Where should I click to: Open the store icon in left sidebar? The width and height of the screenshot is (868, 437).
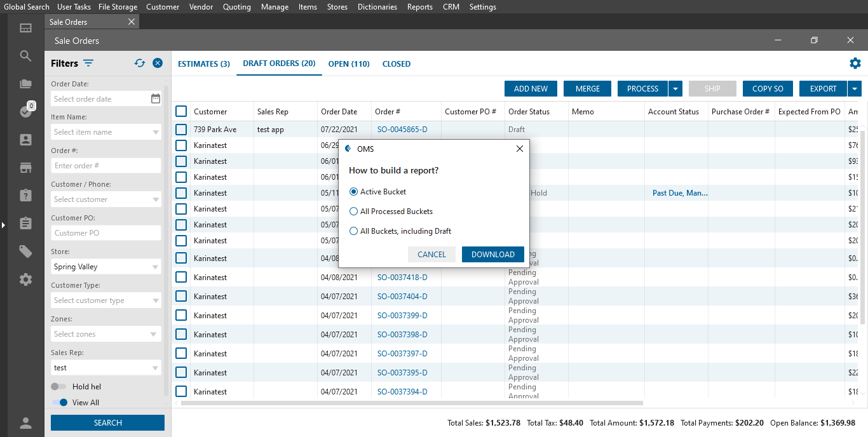pos(25,168)
